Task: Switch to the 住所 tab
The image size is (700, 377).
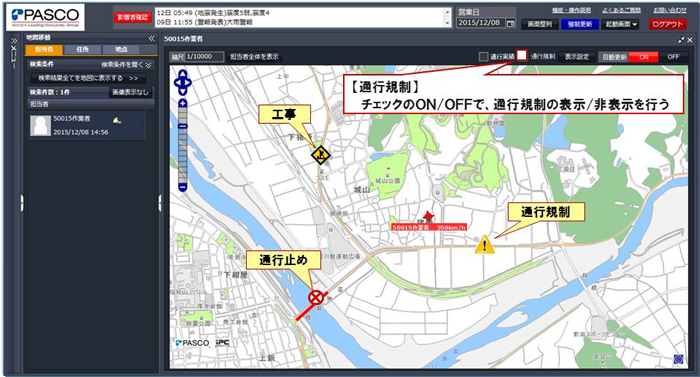Action: pos(83,50)
